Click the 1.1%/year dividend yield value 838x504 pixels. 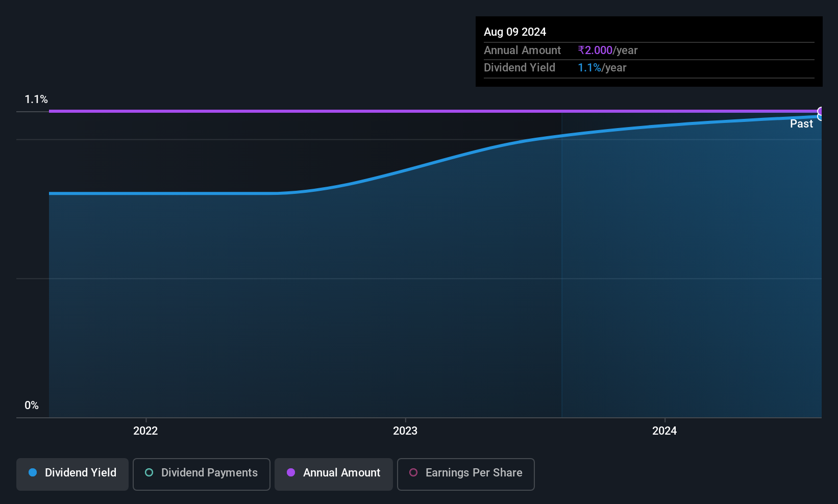pyautogui.click(x=602, y=67)
